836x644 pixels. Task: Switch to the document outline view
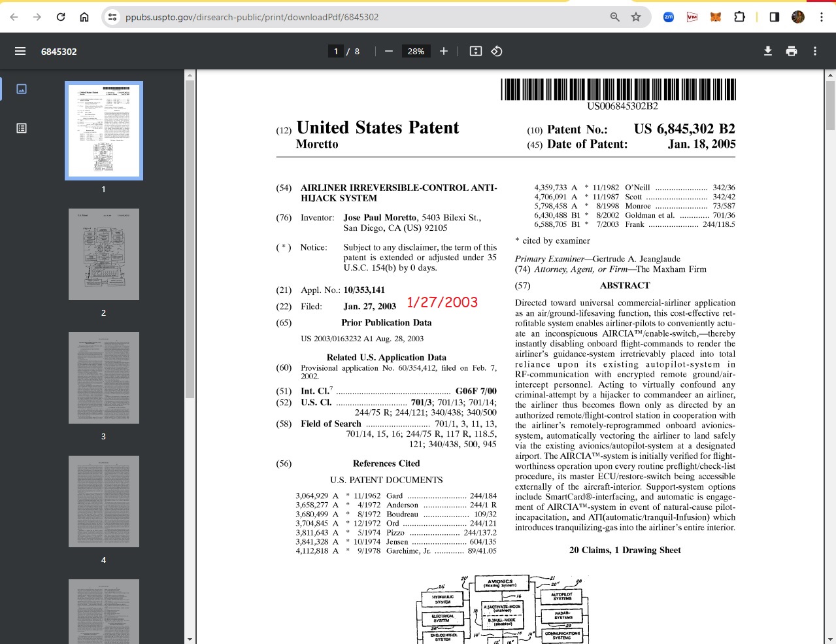22,128
